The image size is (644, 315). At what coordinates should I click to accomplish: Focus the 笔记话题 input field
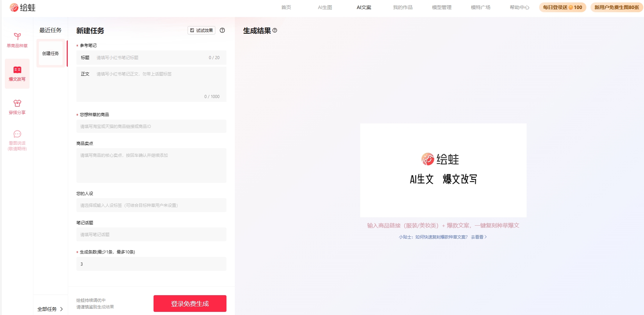[x=151, y=234]
